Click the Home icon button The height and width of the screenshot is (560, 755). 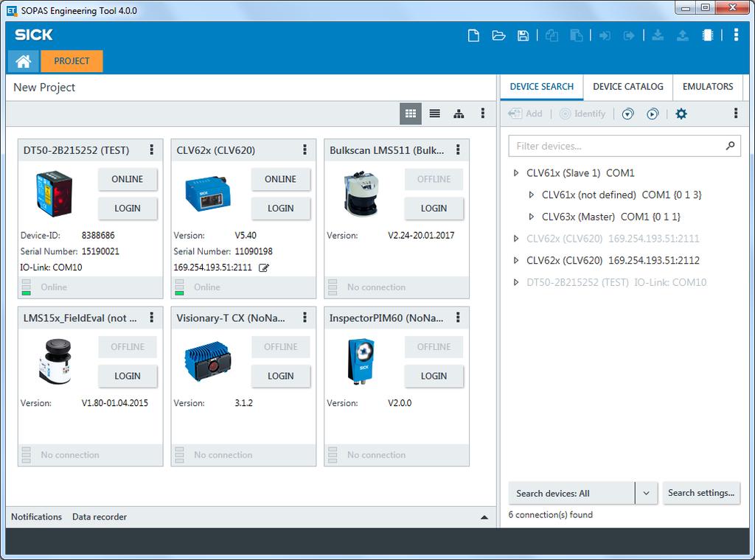(24, 61)
